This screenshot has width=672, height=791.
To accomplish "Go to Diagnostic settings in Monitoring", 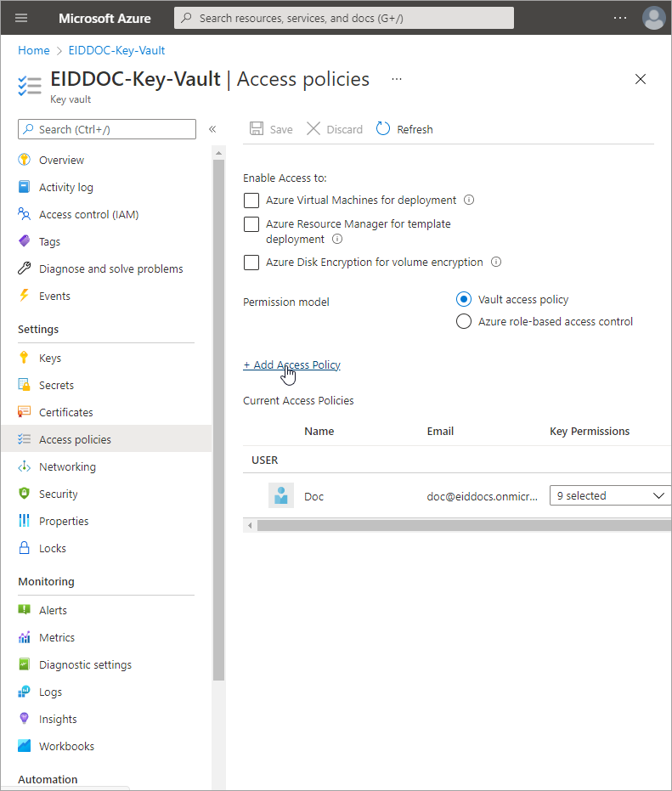I will pyautogui.click(x=85, y=664).
